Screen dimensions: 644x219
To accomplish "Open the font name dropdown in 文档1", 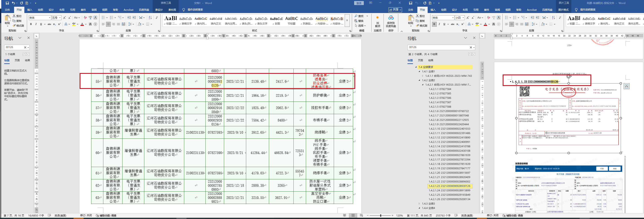I will (x=50, y=18).
